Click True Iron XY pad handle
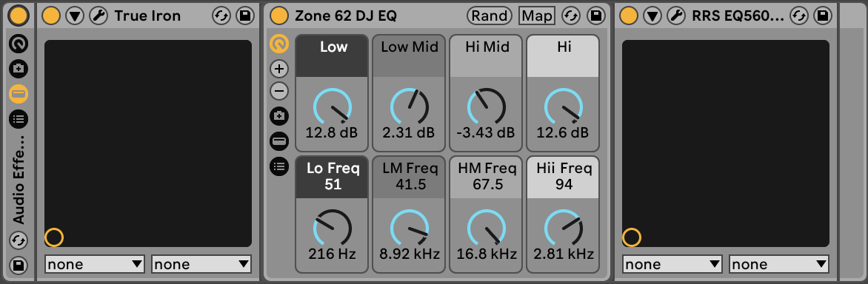Screen dimensions: 868x284 click(54, 237)
